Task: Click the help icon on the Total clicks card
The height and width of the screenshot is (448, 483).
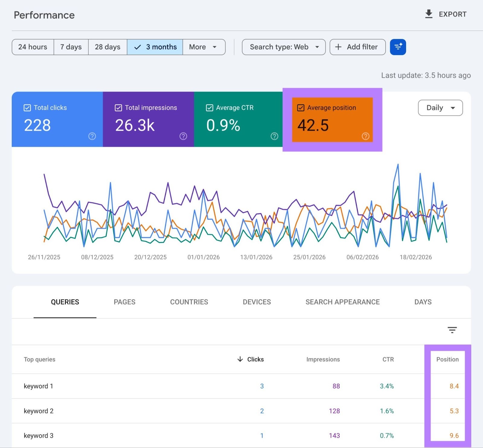Action: coord(92,136)
